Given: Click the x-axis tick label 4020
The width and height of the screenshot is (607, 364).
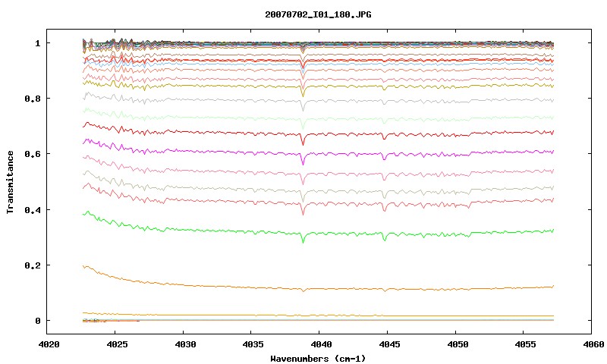Looking at the screenshot, I should (x=49, y=344).
